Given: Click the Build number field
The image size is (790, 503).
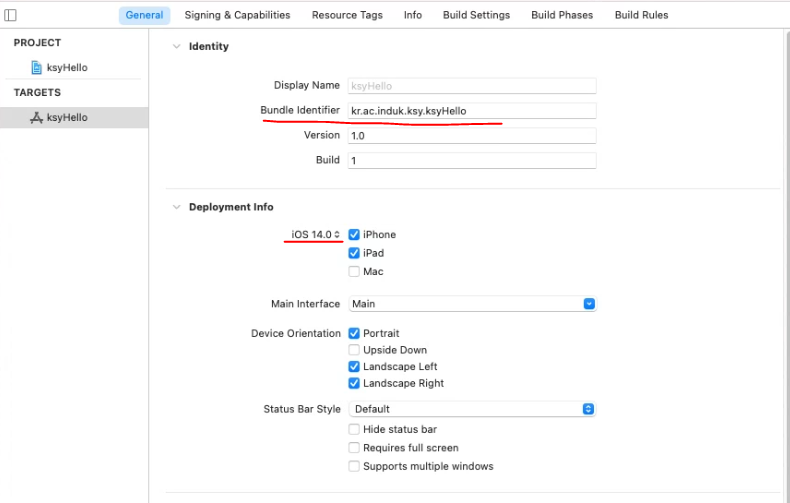Looking at the screenshot, I should coord(472,160).
